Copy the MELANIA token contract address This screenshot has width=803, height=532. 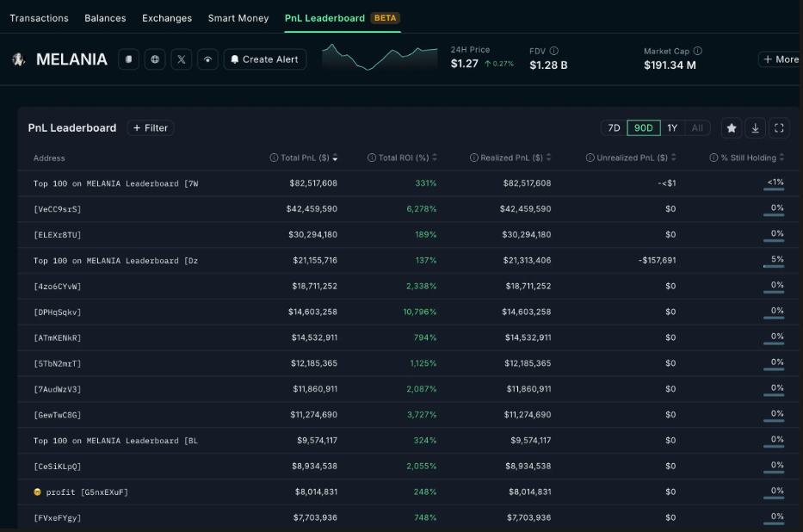(x=128, y=59)
